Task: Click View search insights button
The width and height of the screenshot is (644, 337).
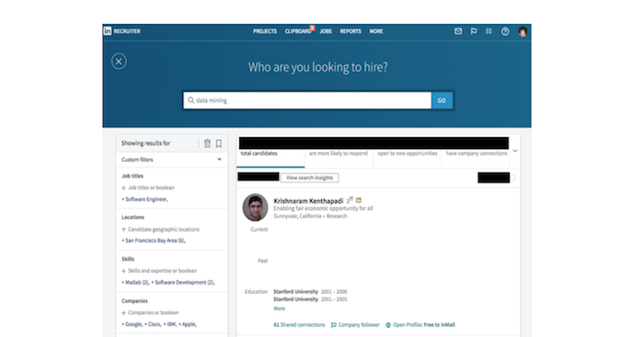Action: (310, 178)
